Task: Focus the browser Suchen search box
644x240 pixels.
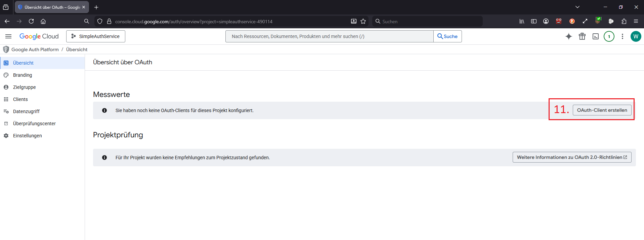Action: coord(427,21)
